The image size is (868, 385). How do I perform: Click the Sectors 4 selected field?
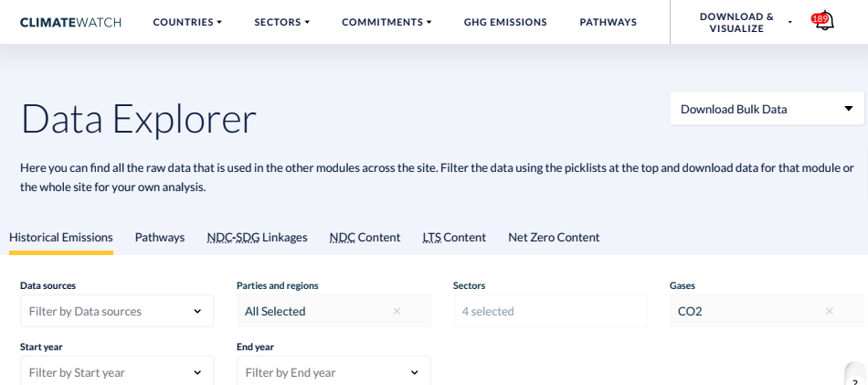[x=550, y=311]
